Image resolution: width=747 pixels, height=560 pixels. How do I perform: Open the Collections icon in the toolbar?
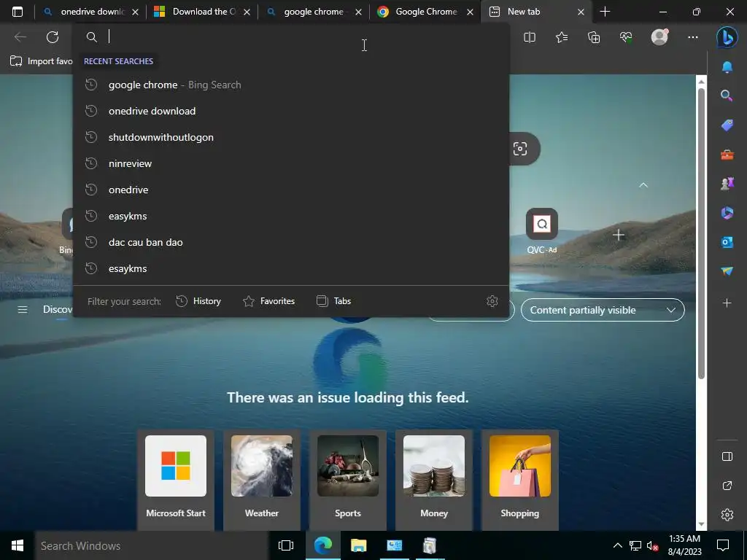pos(594,37)
